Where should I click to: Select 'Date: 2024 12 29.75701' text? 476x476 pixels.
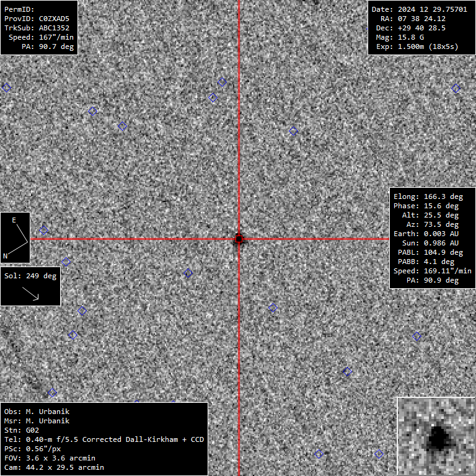419,9
